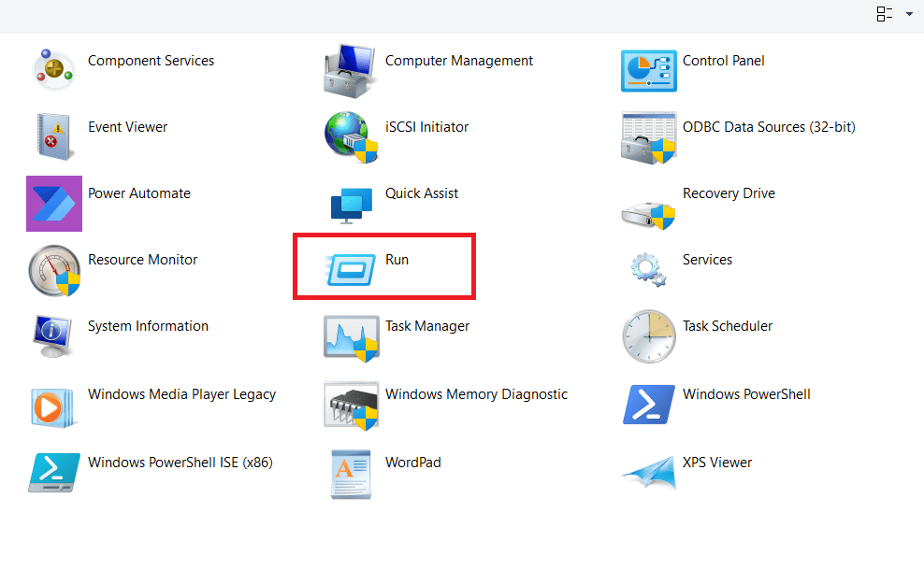Open the WordPad document icon

pos(352,475)
